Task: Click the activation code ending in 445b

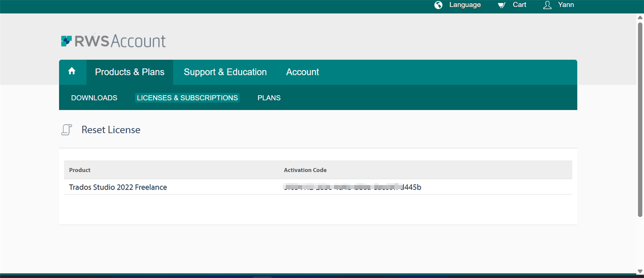Action: [x=352, y=187]
